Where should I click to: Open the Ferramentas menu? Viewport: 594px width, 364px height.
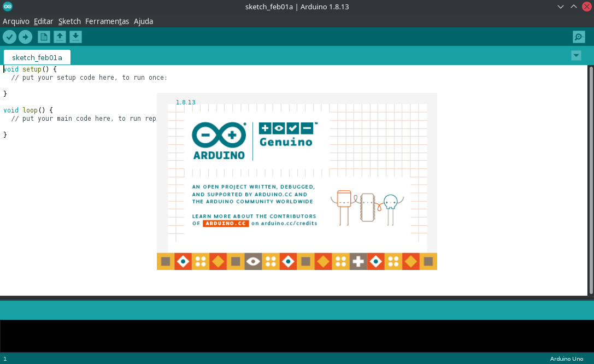click(107, 21)
